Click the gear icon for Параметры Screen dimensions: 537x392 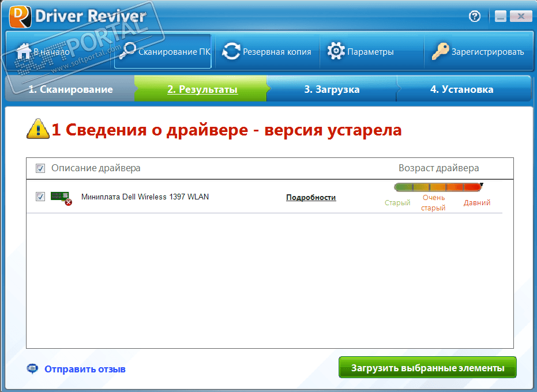(x=336, y=51)
